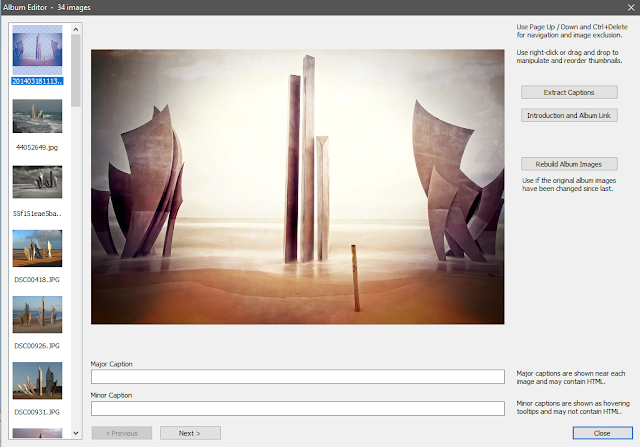Click into the Major Caption field
Screen dimensions: 640x447
click(x=298, y=376)
